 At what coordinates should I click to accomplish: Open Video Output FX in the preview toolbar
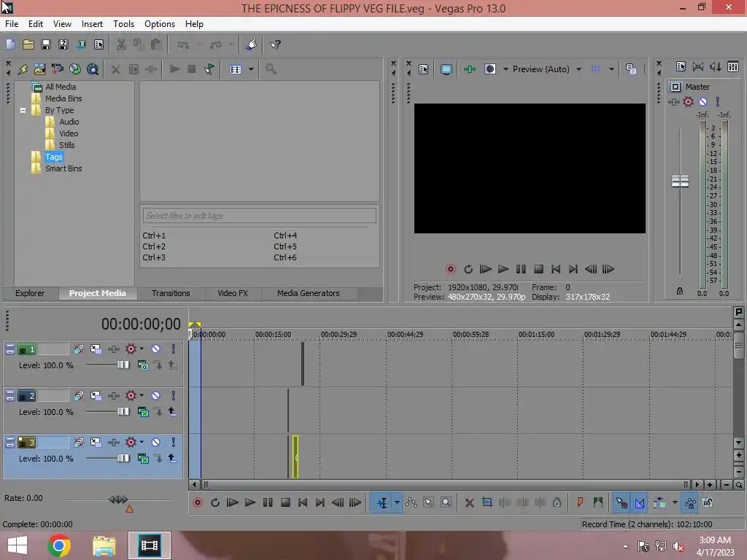470,69
